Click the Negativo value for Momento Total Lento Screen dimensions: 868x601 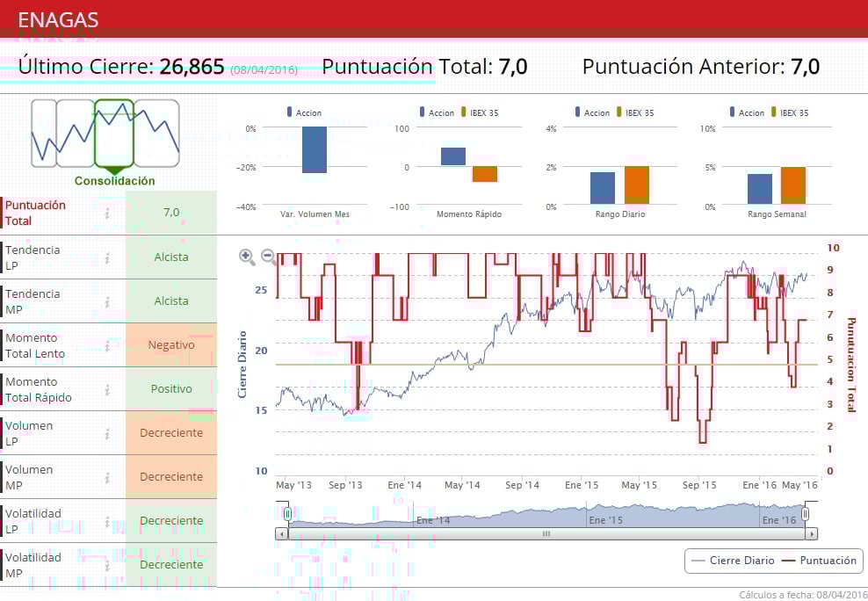(171, 344)
